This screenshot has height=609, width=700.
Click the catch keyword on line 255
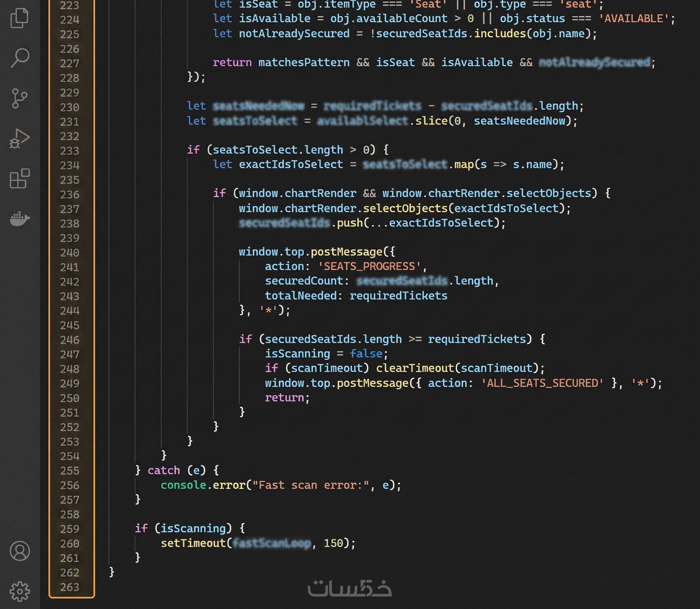coord(164,471)
